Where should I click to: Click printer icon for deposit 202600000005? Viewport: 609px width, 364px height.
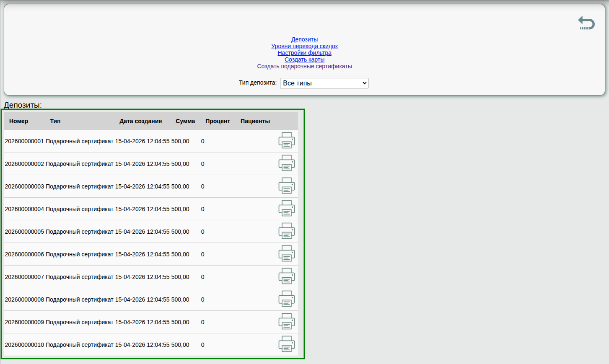coord(287,231)
